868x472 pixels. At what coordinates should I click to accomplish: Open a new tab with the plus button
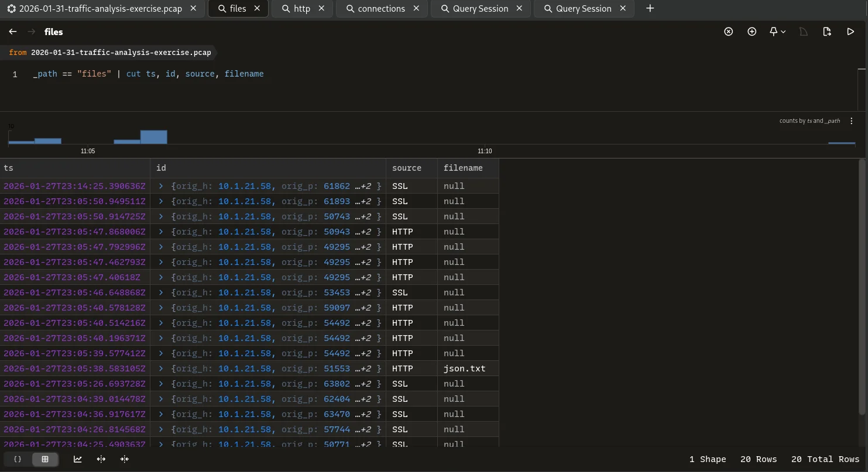pyautogui.click(x=650, y=8)
